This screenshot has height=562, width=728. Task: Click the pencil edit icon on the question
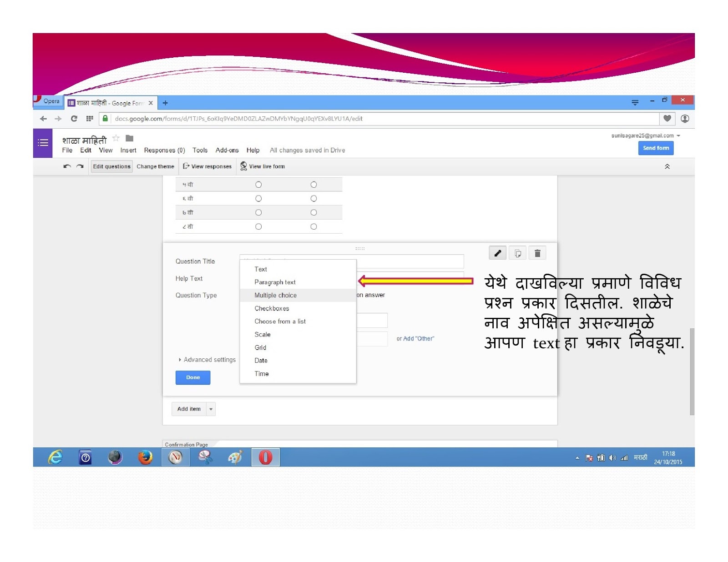497,253
